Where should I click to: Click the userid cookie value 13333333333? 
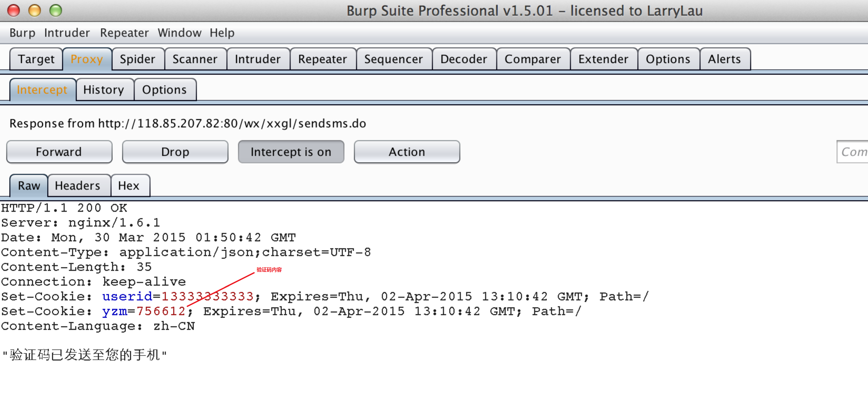click(x=208, y=297)
